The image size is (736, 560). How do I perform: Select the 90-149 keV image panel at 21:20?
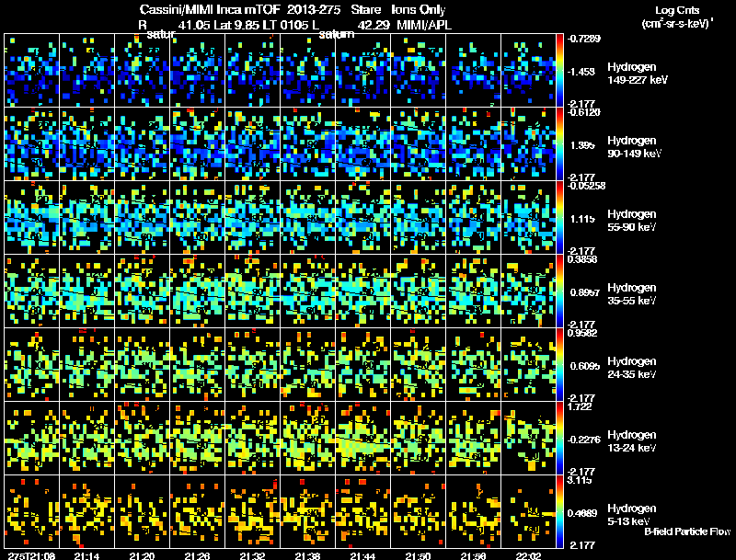tap(142, 144)
